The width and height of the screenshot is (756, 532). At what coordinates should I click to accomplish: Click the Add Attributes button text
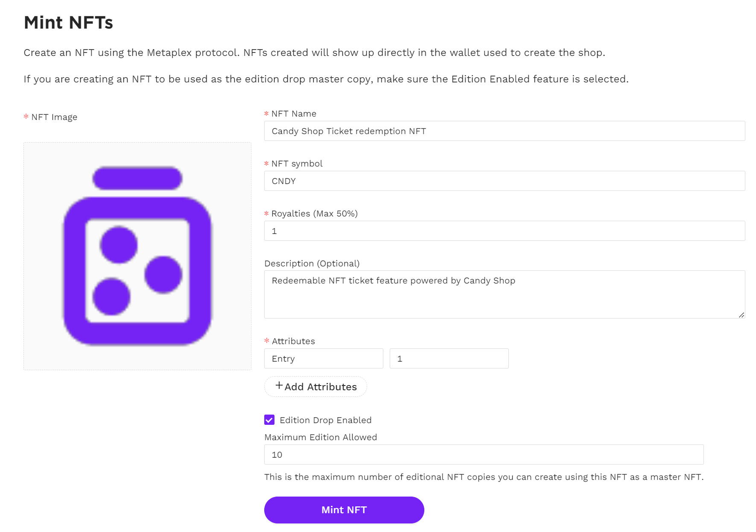point(321,387)
